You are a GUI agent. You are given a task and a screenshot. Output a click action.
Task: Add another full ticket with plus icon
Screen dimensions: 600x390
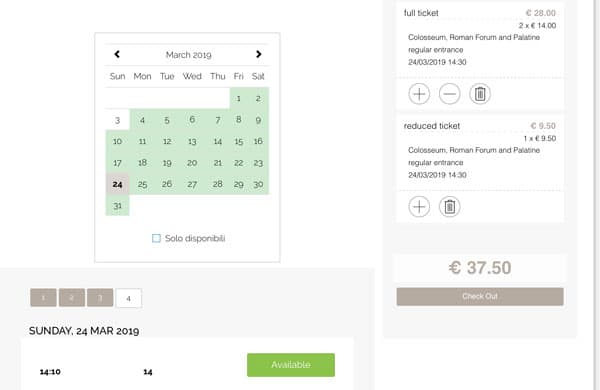(419, 94)
